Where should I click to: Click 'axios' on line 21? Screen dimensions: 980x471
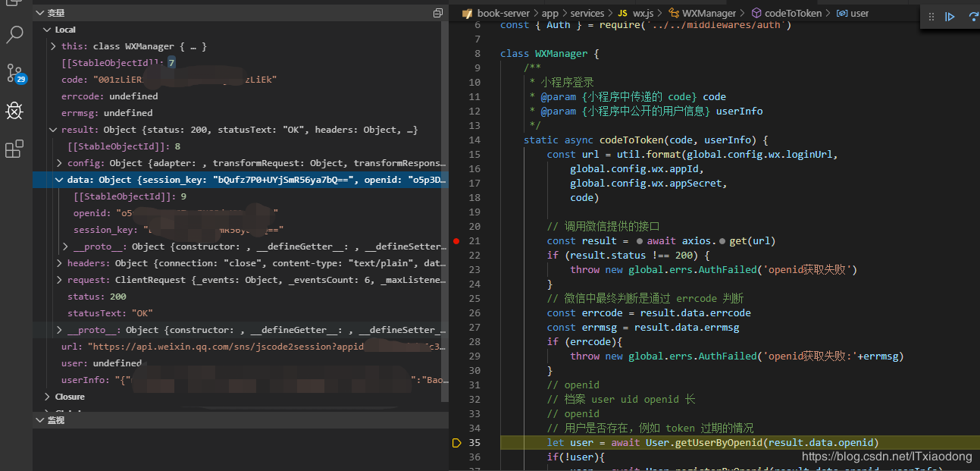697,241
